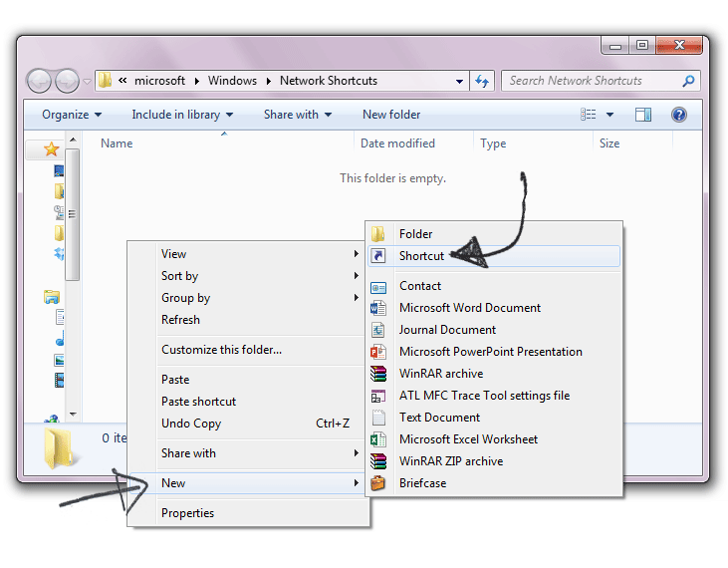The image size is (728, 568).
Task: Open the Group by submenu
Action: pyautogui.click(x=260, y=298)
